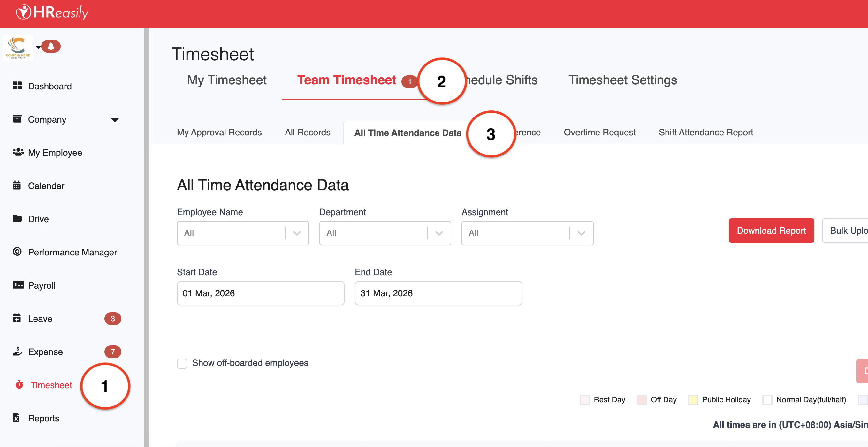Image resolution: width=868 pixels, height=447 pixels.
Task: Click the Expense hand-coin icon
Action: point(17,351)
